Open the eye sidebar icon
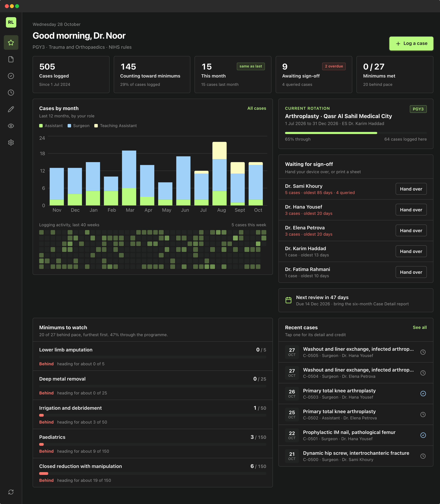440x504 pixels. coord(11,126)
